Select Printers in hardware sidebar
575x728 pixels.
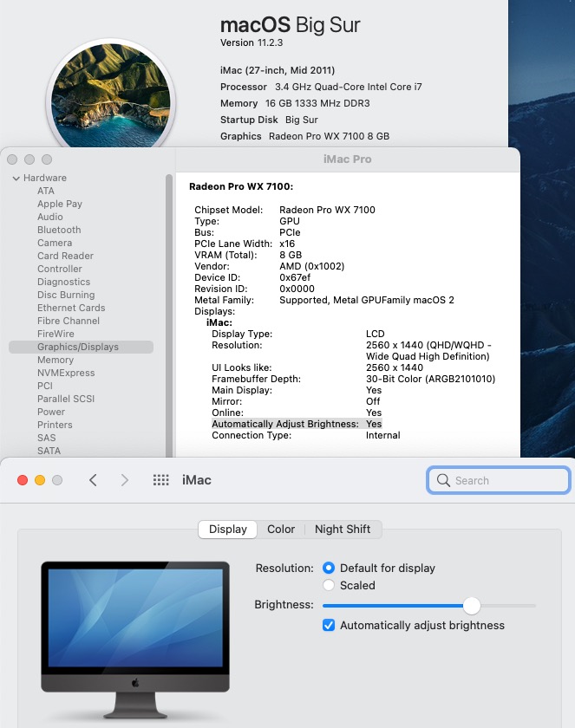pos(55,425)
